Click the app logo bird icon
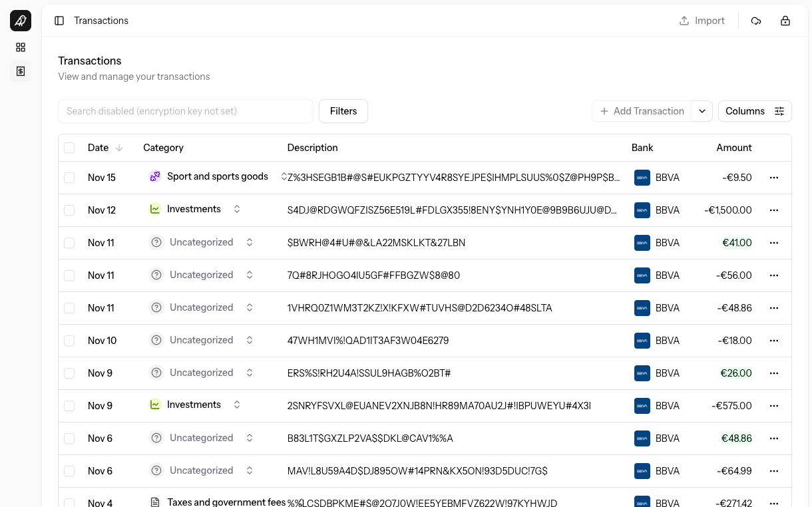 tap(20, 21)
